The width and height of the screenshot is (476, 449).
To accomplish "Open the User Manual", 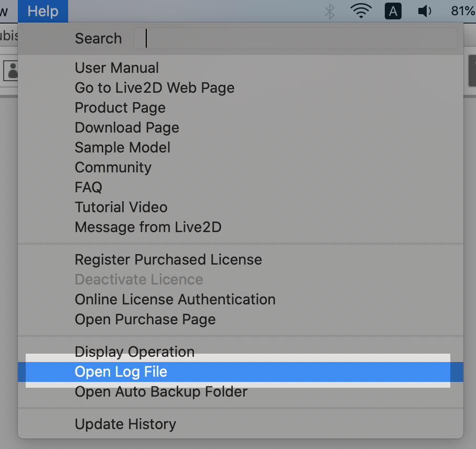I will (x=241, y=68).
